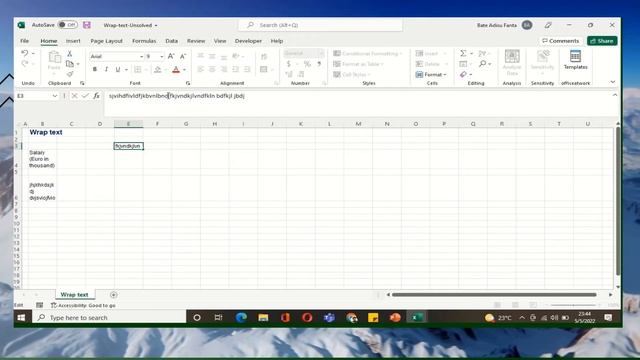
Task: Open the Arial font name dropdown
Action: pos(141,56)
